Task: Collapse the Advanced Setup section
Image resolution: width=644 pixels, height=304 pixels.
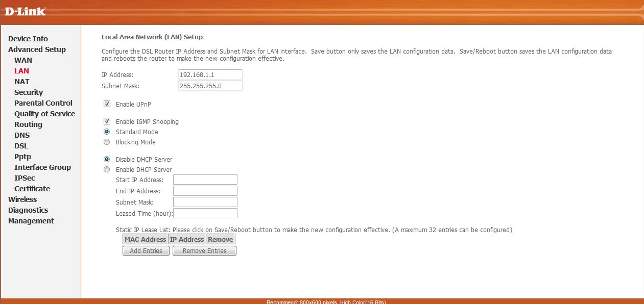Action: click(37, 49)
